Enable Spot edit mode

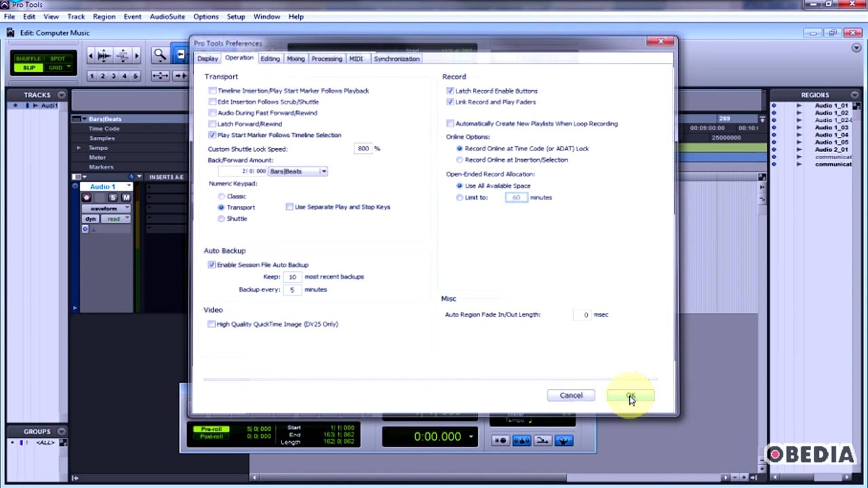(x=58, y=58)
